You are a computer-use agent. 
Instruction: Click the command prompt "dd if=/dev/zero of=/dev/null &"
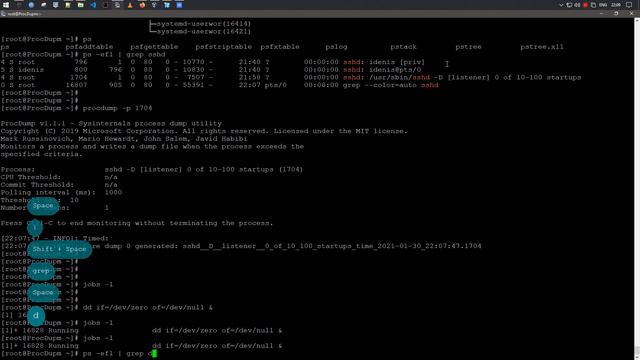pos(148,308)
